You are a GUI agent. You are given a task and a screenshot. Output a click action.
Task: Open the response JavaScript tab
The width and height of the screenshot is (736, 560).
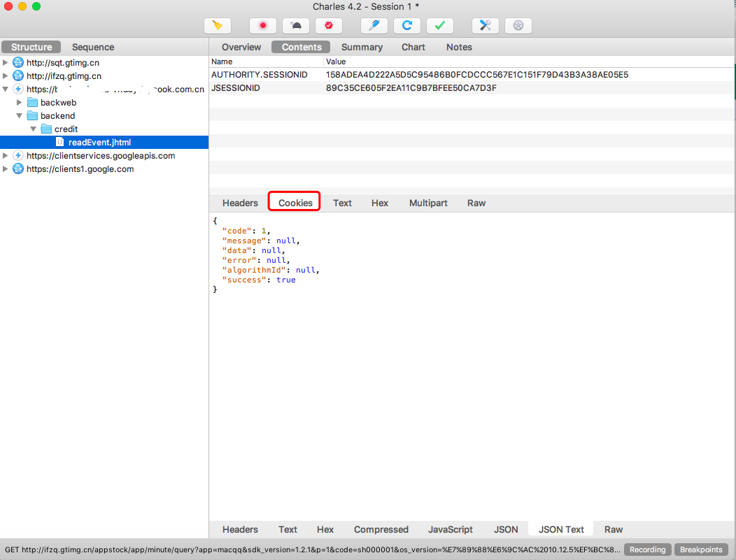450,529
